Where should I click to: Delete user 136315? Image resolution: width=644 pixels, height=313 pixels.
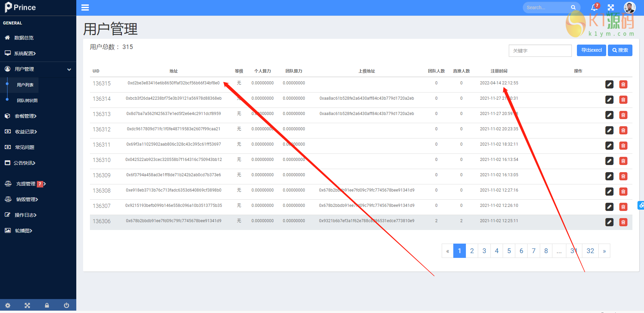623,84
